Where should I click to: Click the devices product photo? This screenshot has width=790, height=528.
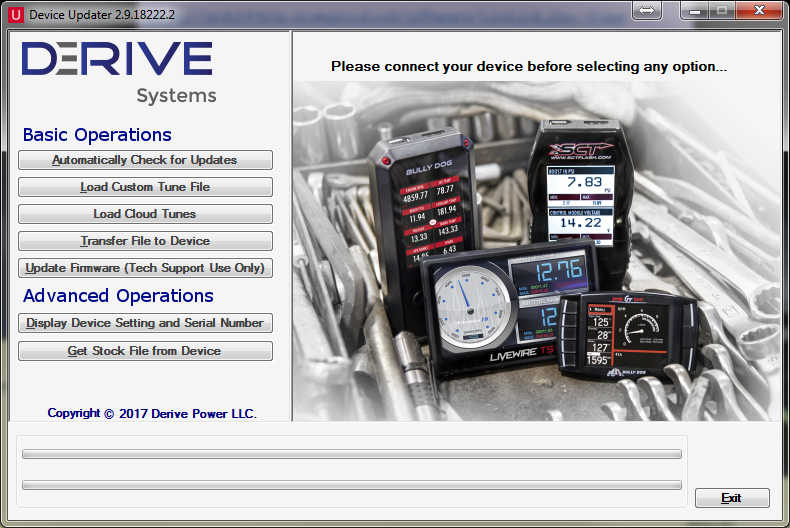(537, 251)
